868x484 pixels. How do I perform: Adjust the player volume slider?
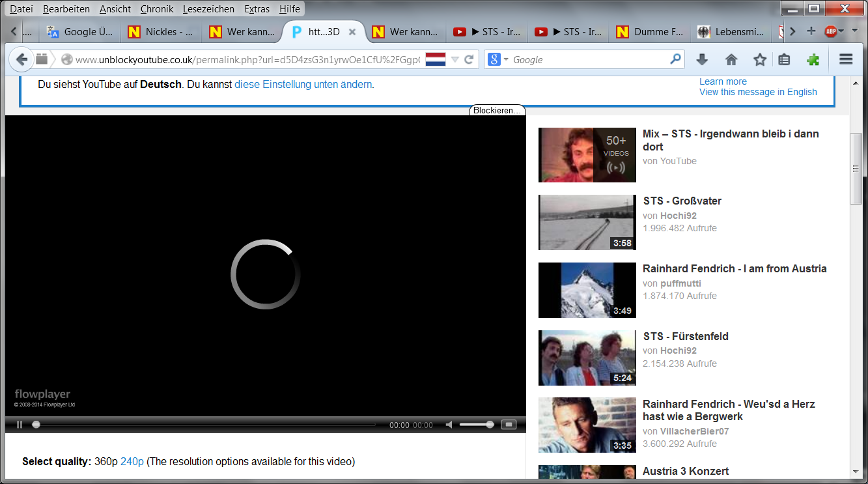coord(477,425)
